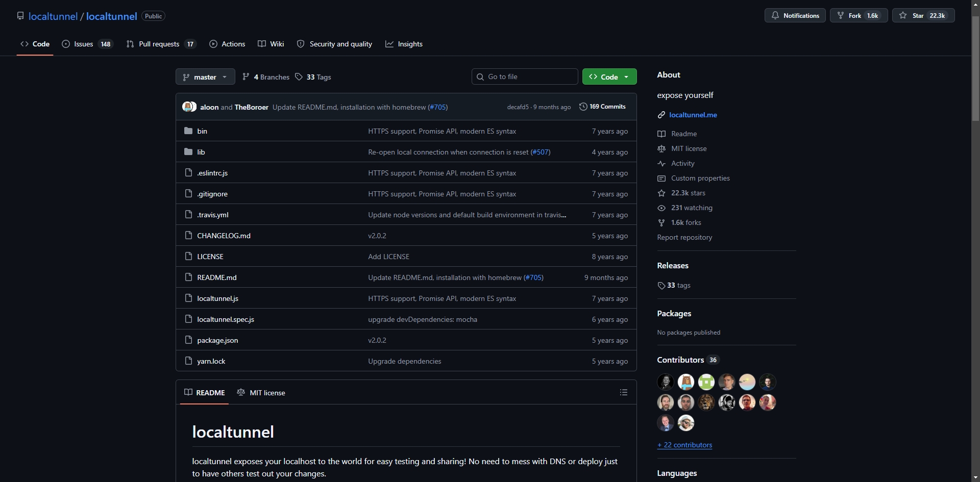This screenshot has width=980, height=482.
Task: Open localtunnel.spec.js file
Action: point(226,319)
